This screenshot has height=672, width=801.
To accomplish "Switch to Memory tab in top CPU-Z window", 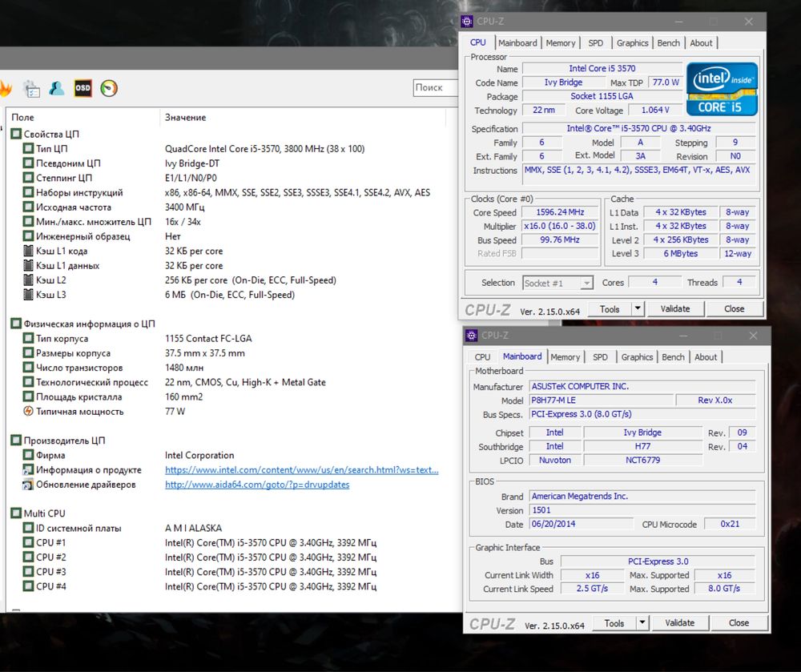I will [561, 43].
